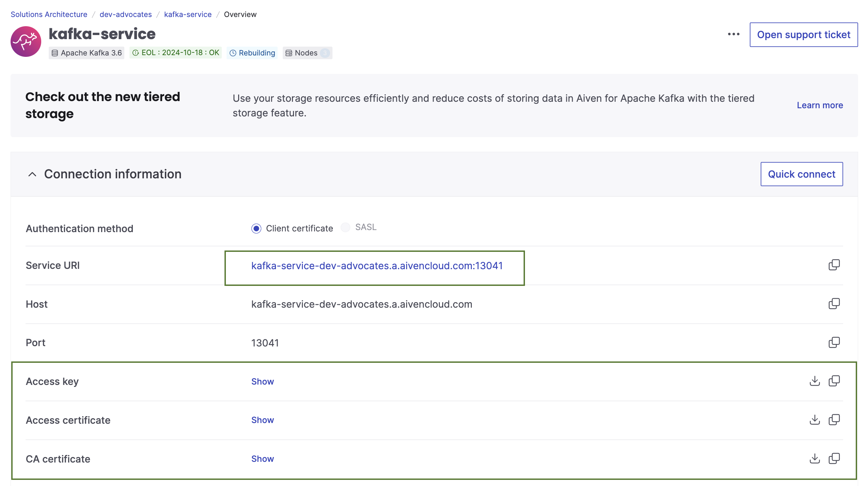Copy the Host value

[835, 304]
